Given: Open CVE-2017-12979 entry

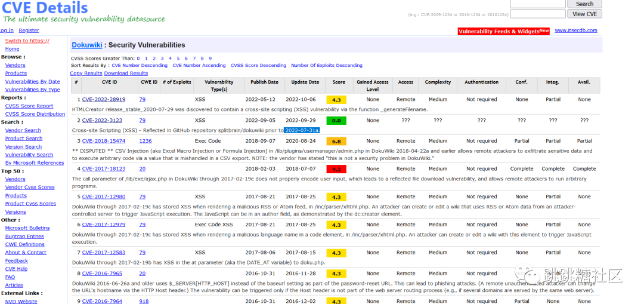Looking at the screenshot, I should coord(104,225).
